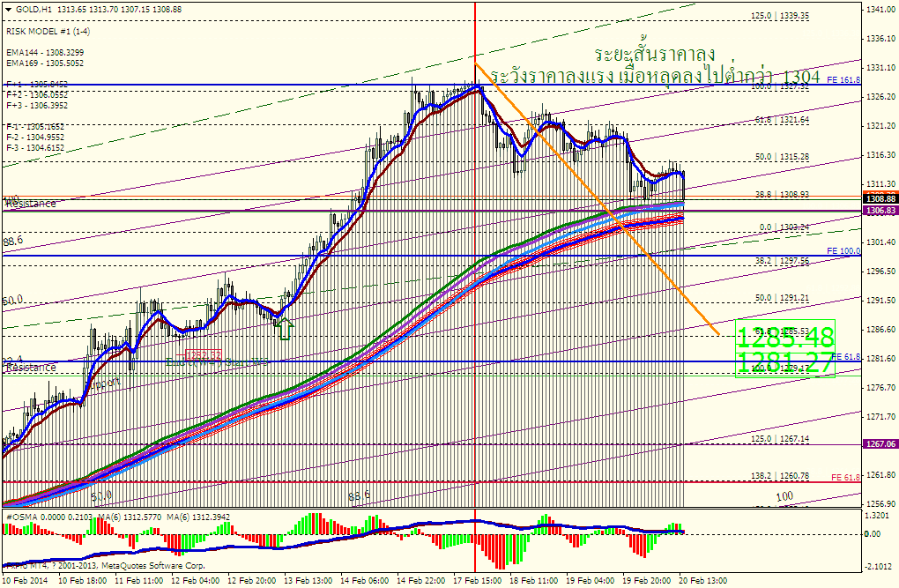Click the FE 100.0 level label

click(843, 251)
